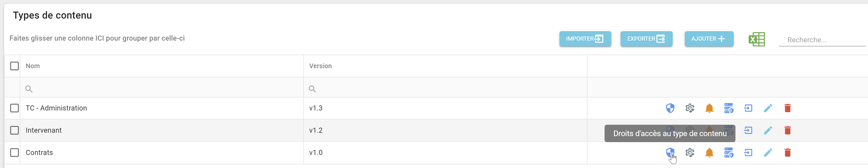The width and height of the screenshot is (868, 168).
Task: Click the AJOUTER button to add type
Action: click(709, 39)
